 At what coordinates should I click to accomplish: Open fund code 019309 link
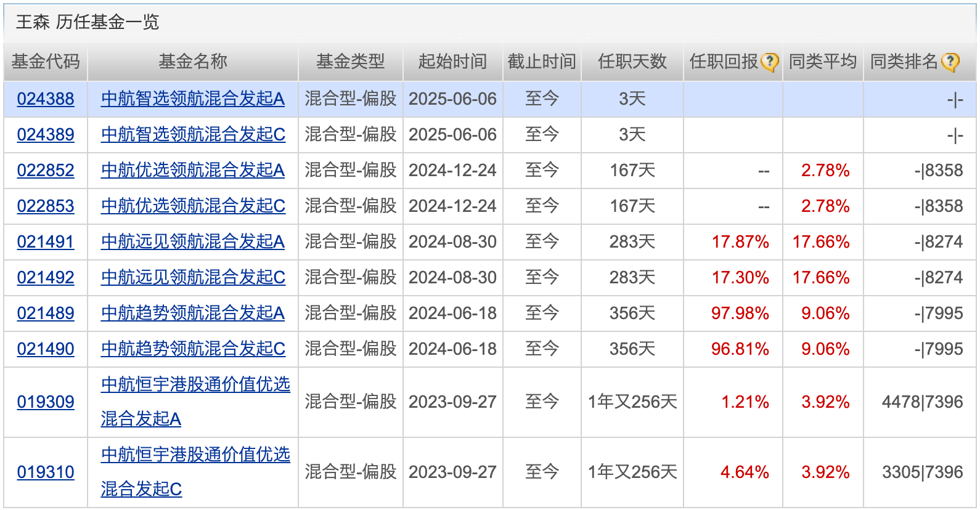coord(46,402)
